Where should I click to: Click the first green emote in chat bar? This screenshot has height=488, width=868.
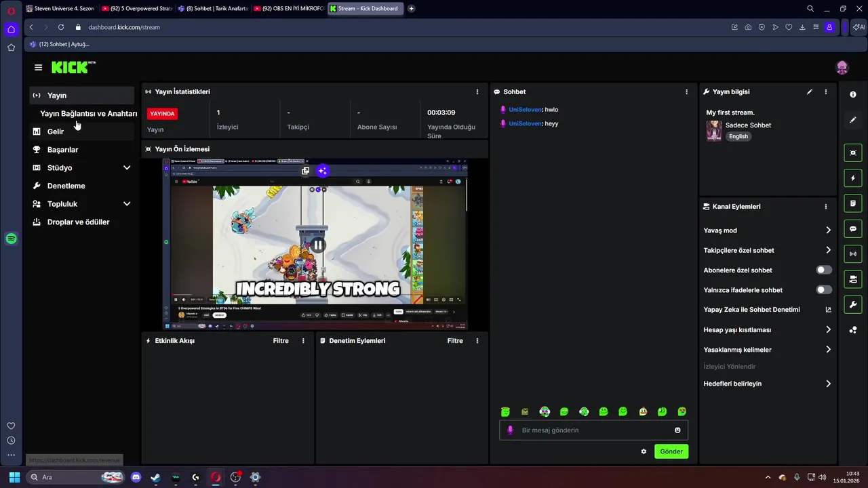(505, 411)
